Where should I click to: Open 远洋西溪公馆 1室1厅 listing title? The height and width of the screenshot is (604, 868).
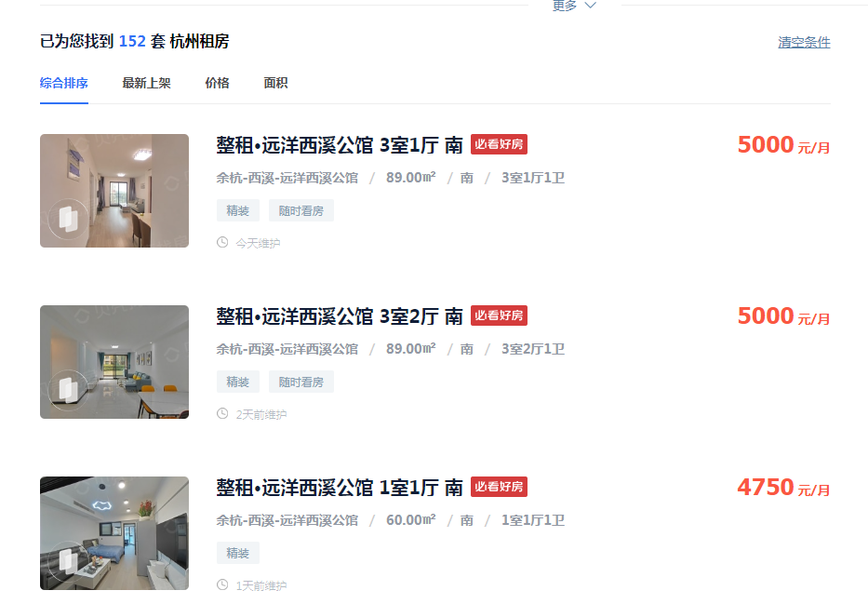pos(340,487)
